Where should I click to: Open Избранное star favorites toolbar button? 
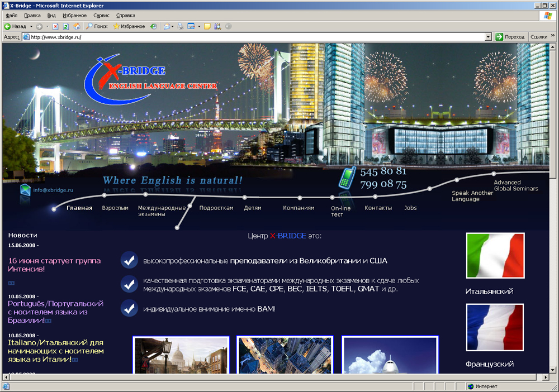coord(129,26)
